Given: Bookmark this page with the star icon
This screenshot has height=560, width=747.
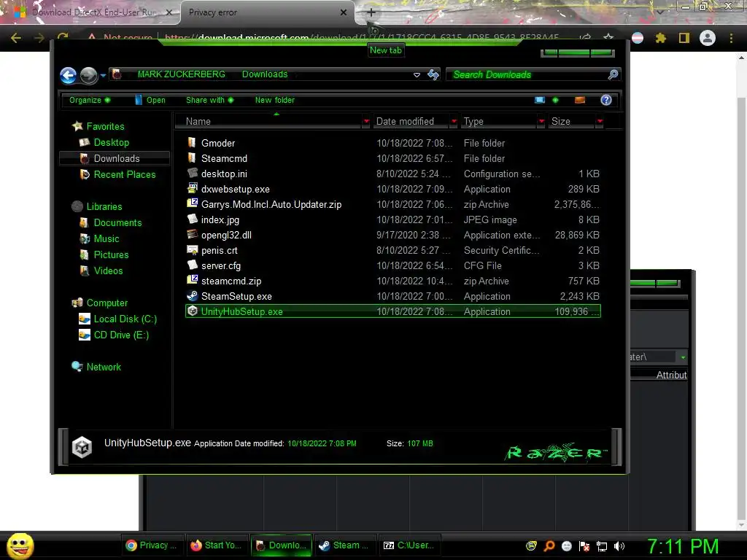Looking at the screenshot, I should (608, 38).
